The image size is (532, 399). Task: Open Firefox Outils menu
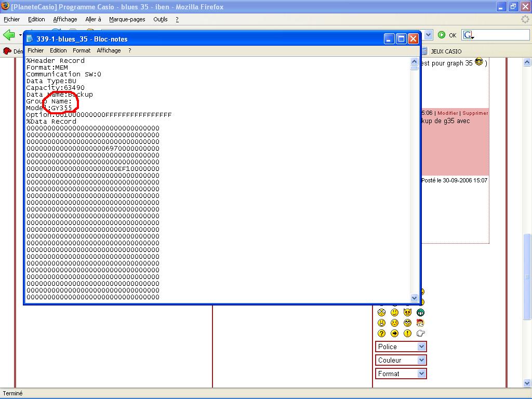tap(161, 19)
